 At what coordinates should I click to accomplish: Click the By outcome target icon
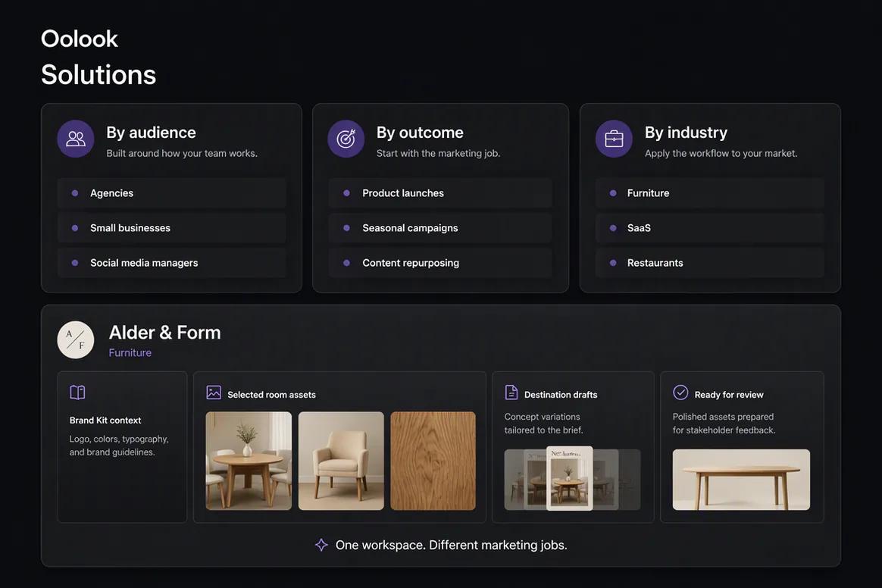click(x=346, y=139)
